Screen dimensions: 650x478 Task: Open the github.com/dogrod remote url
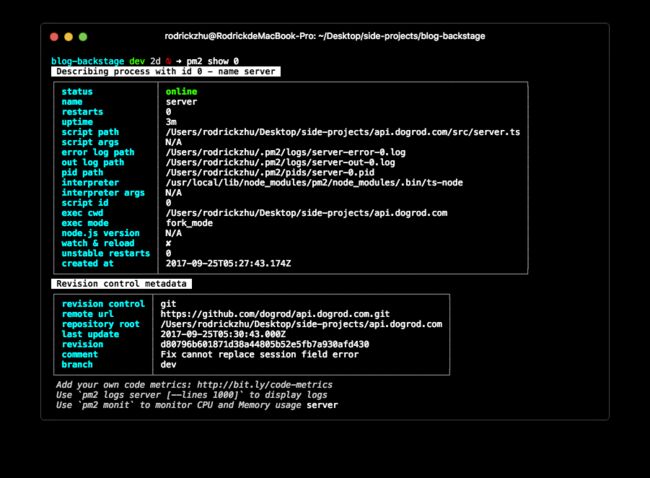tap(275, 314)
